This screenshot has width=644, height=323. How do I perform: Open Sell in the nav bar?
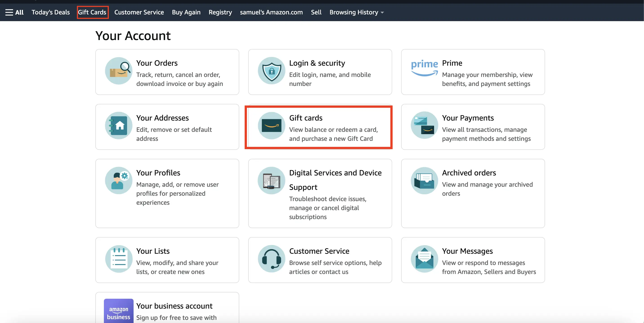pyautogui.click(x=316, y=12)
